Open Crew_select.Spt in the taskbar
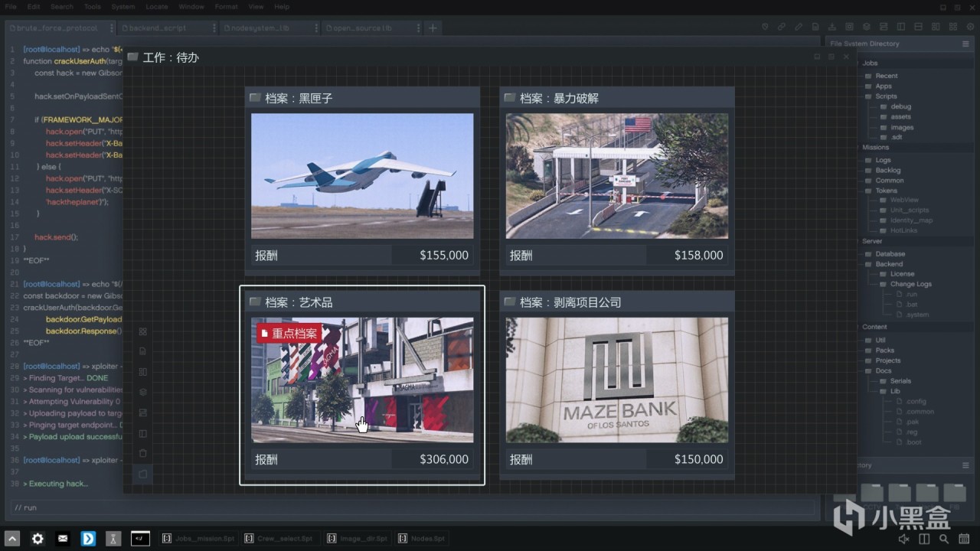The image size is (980, 551). click(280, 539)
